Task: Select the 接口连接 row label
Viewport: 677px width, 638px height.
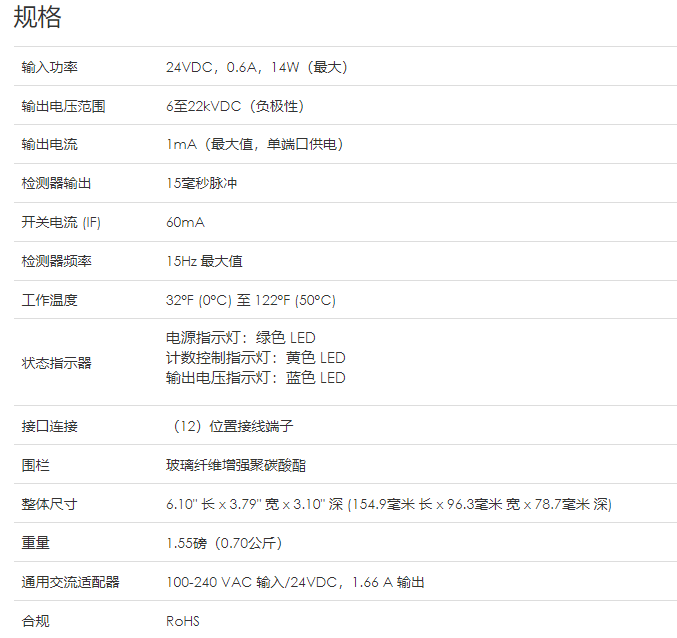Action: [x=50, y=426]
